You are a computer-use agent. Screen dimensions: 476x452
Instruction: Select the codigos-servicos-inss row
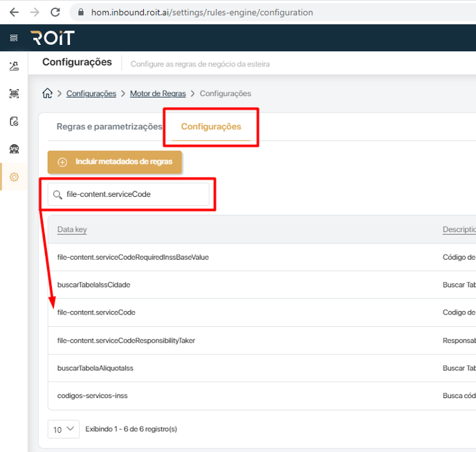[262, 395]
